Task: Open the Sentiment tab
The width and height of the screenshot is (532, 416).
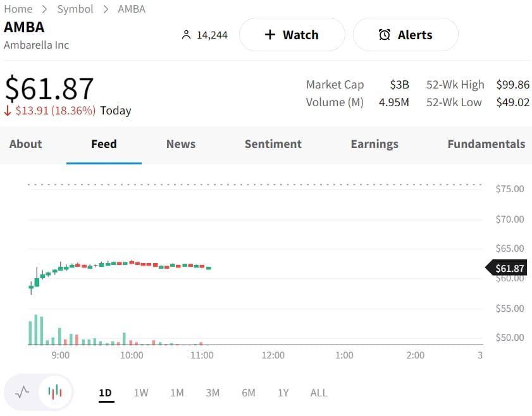Action: 273,144
